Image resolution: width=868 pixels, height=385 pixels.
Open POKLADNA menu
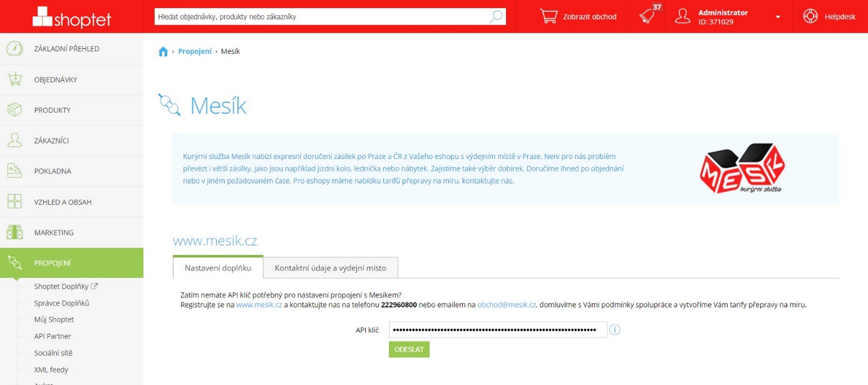coord(71,171)
